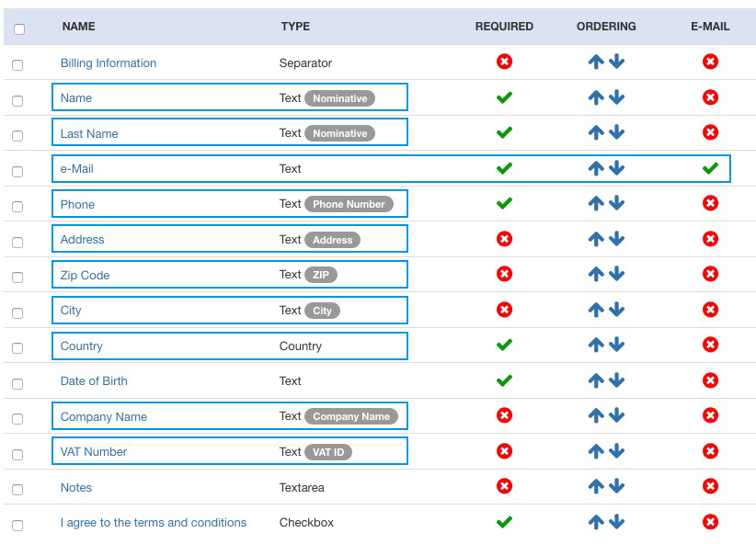Move the Notes field down in ordering
Image resolution: width=756 pixels, height=544 pixels.
616,486
